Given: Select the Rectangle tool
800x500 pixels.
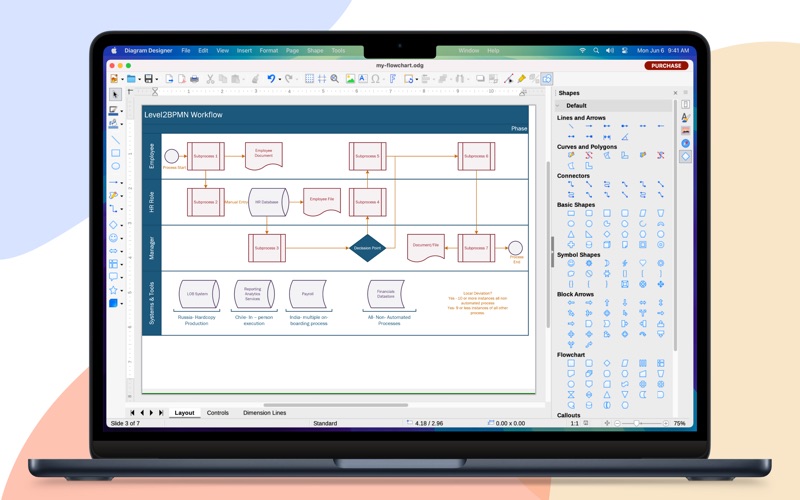Looking at the screenshot, I should [x=115, y=153].
